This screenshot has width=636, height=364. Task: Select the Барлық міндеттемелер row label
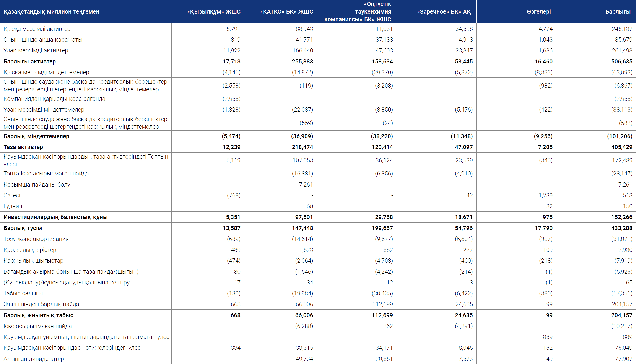pos(36,136)
